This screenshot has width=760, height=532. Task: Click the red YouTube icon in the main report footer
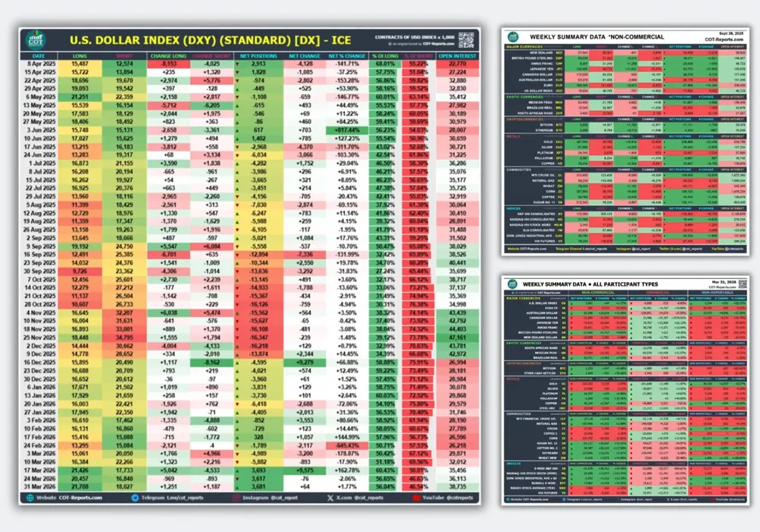coord(416,498)
